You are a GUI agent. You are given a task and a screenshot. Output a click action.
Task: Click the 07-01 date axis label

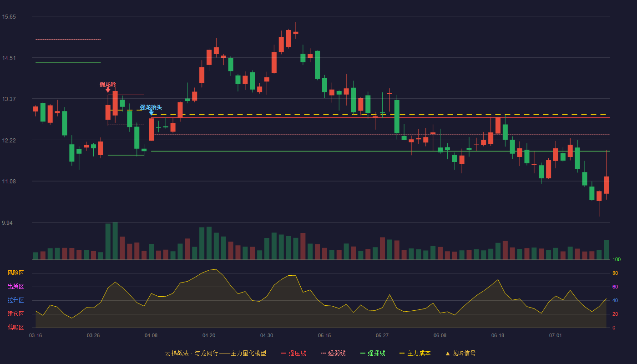[x=556, y=335]
